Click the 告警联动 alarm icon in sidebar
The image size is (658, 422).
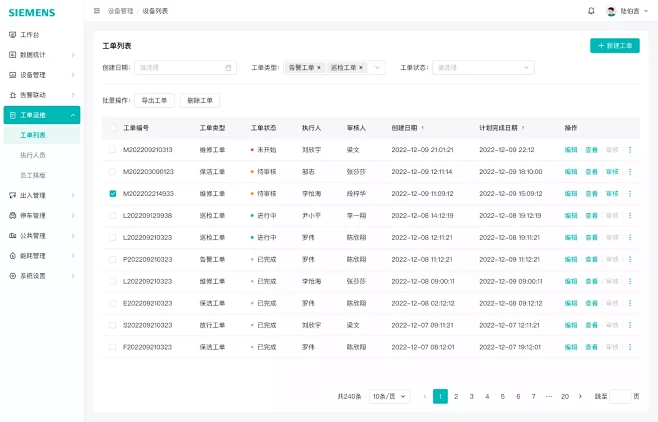pyautogui.click(x=13, y=95)
